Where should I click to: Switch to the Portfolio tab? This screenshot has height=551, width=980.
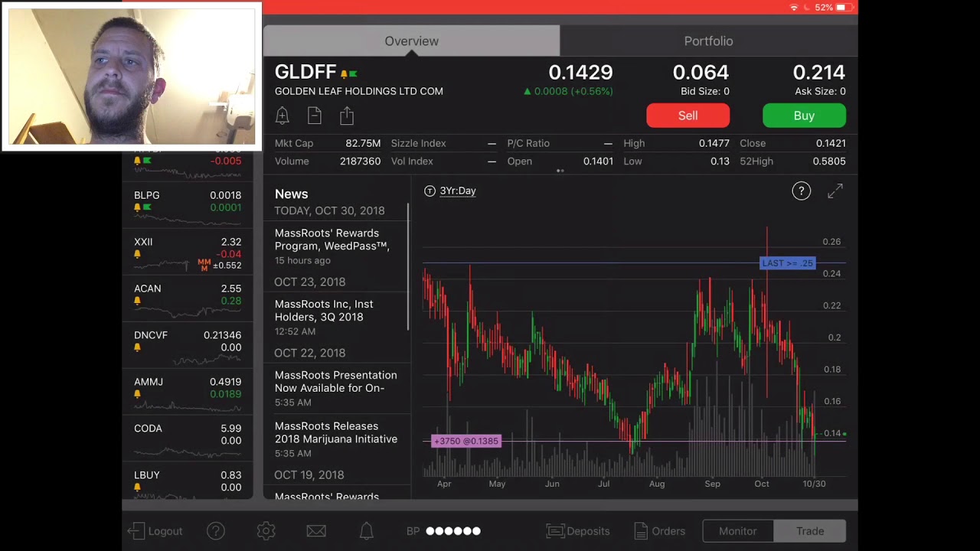point(708,41)
